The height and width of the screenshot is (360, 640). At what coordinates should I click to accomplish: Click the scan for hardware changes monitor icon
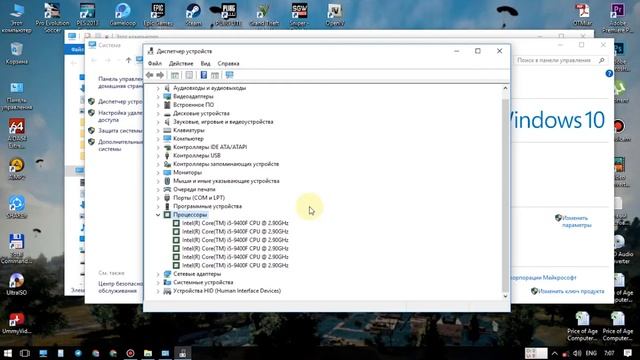(229, 75)
